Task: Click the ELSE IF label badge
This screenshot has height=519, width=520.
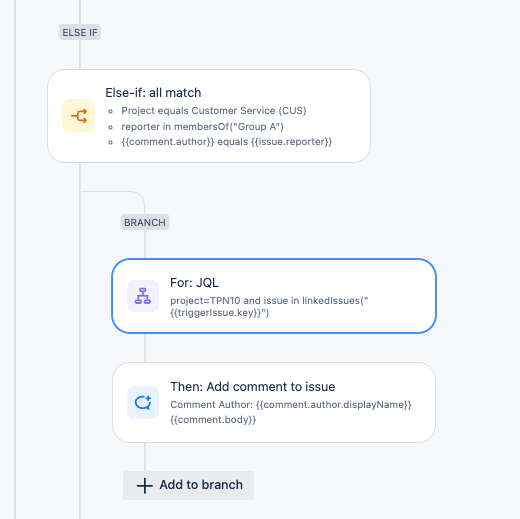Action: tap(80, 32)
